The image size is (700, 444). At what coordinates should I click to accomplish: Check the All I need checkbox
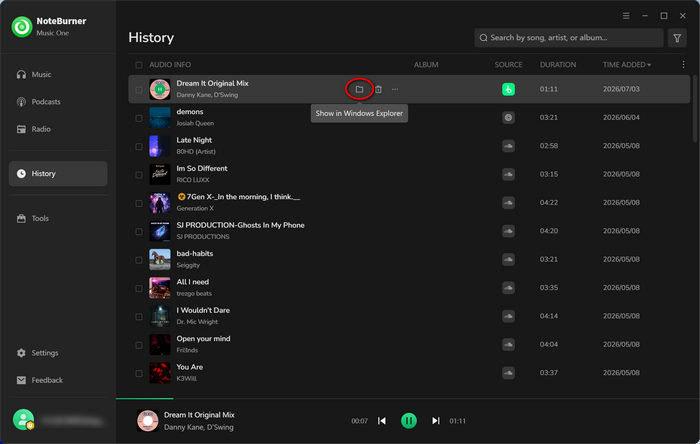pos(139,288)
